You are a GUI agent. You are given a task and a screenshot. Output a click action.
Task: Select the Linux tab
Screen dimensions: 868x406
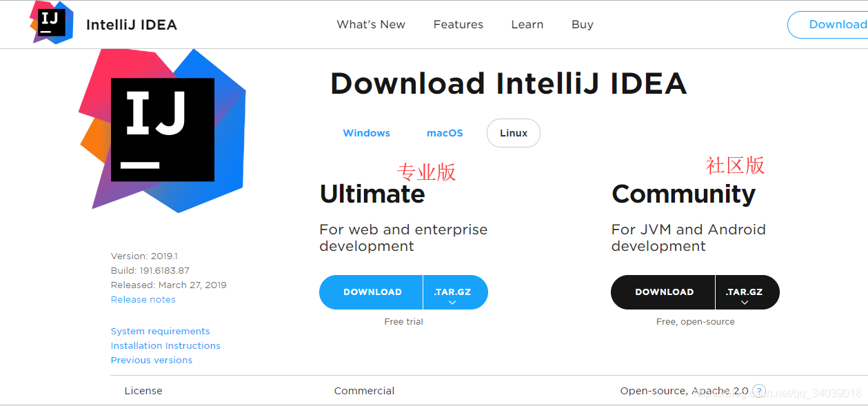[x=514, y=133]
